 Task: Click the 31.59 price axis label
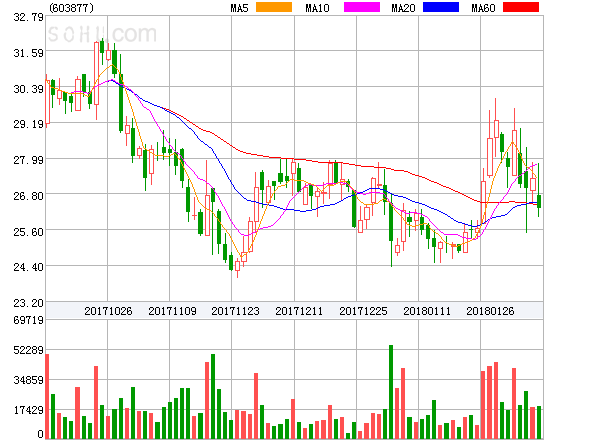(x=29, y=53)
